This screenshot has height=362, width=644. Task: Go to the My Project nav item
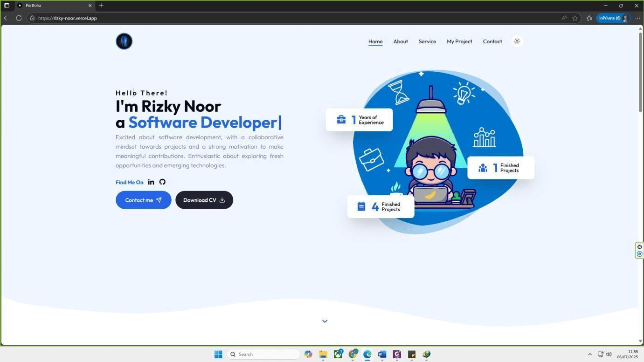(x=459, y=41)
